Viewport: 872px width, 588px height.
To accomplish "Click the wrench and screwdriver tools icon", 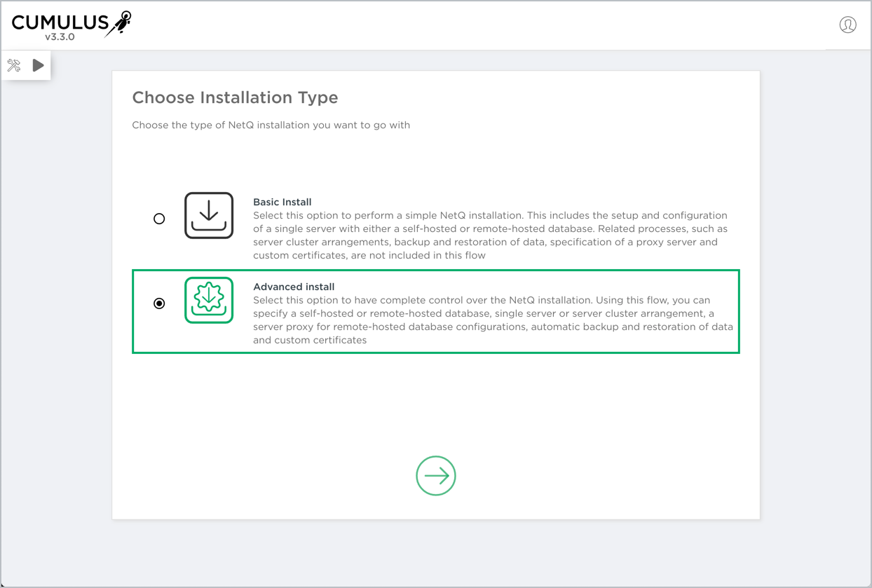I will tap(14, 66).
